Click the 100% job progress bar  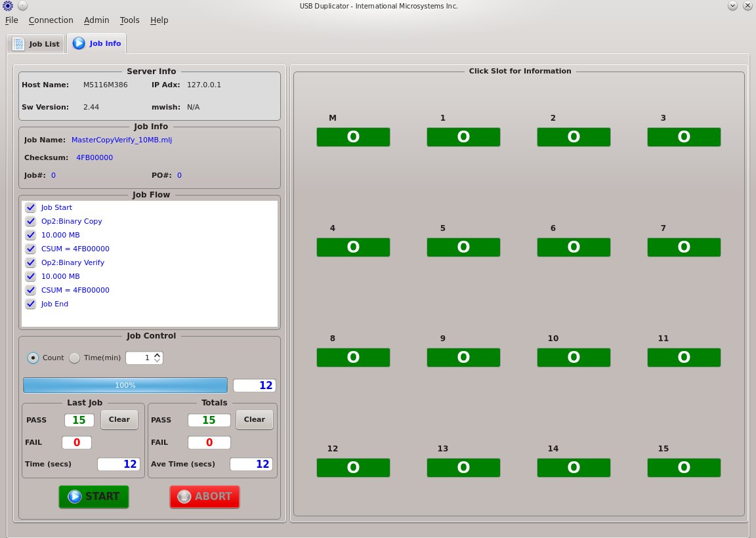coord(125,385)
